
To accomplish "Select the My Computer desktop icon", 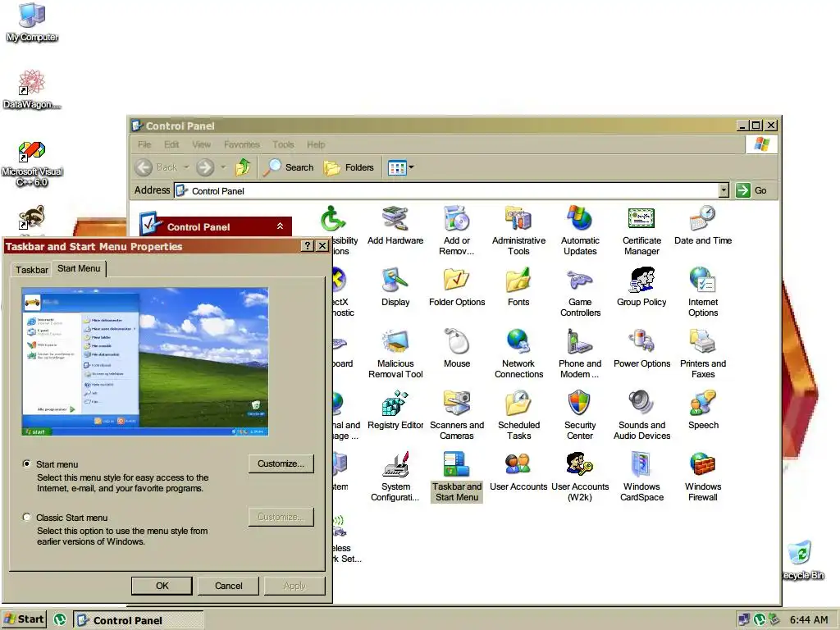I will (32, 21).
